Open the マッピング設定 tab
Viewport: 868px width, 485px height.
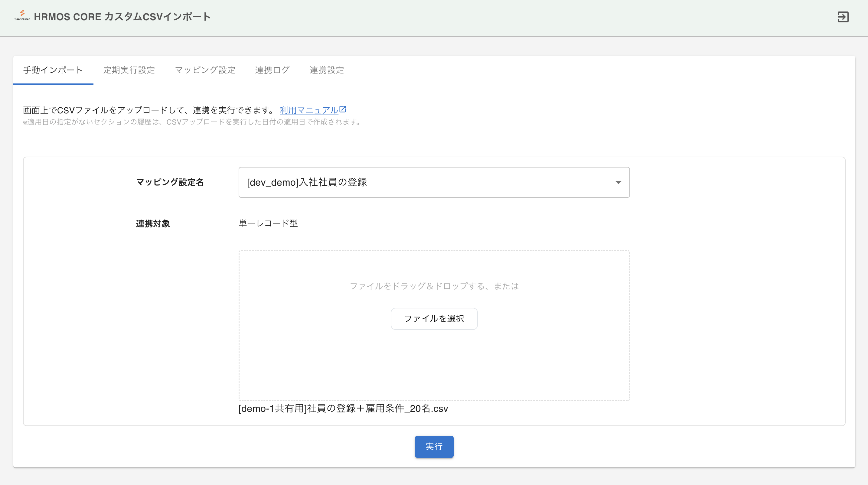tap(205, 70)
